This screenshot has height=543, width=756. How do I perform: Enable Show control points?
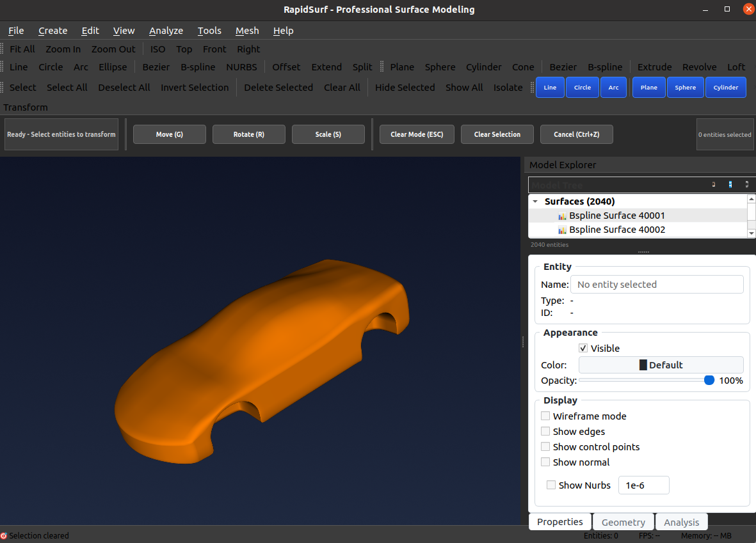click(545, 446)
